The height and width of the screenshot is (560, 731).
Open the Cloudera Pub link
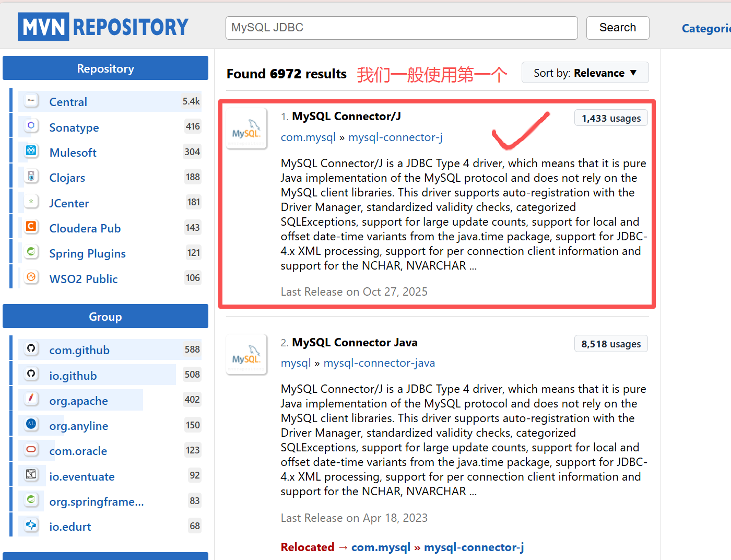pos(85,228)
